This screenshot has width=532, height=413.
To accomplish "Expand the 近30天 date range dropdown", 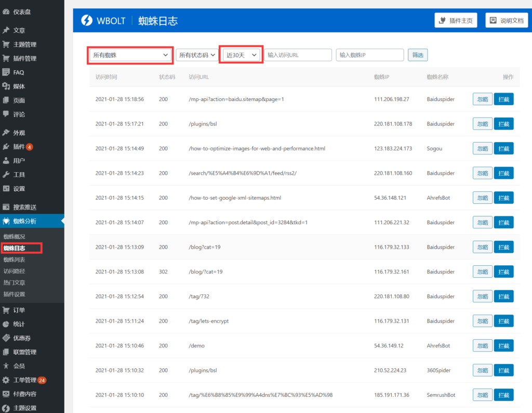I will pos(241,55).
